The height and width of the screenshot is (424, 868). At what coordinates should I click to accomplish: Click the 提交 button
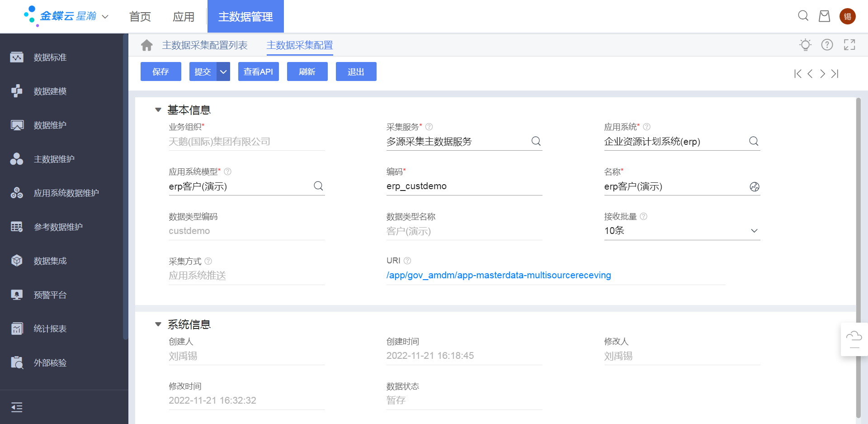(x=203, y=71)
